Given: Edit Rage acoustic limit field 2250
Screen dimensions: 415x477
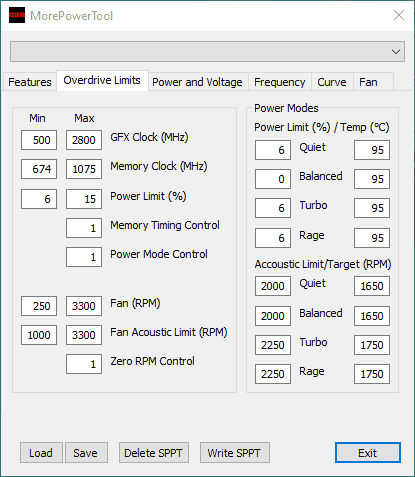Looking at the screenshot, I should 273,374.
